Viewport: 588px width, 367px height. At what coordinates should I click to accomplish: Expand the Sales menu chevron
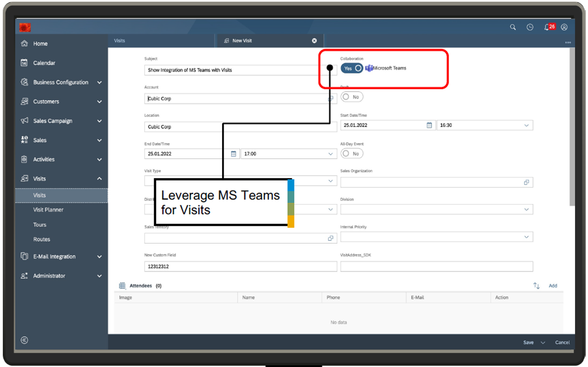(100, 140)
